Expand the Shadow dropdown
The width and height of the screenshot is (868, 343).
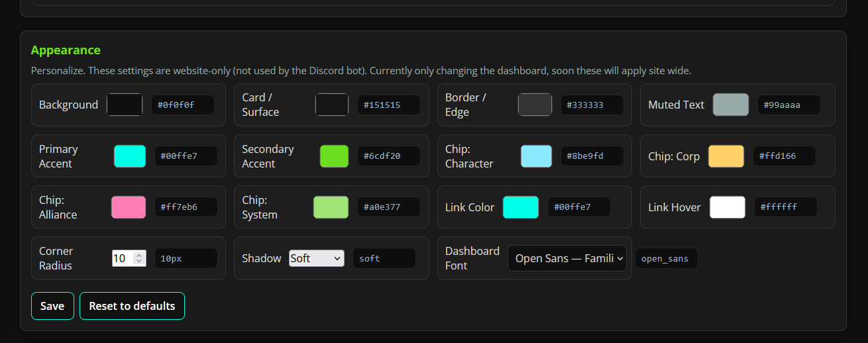coord(317,258)
